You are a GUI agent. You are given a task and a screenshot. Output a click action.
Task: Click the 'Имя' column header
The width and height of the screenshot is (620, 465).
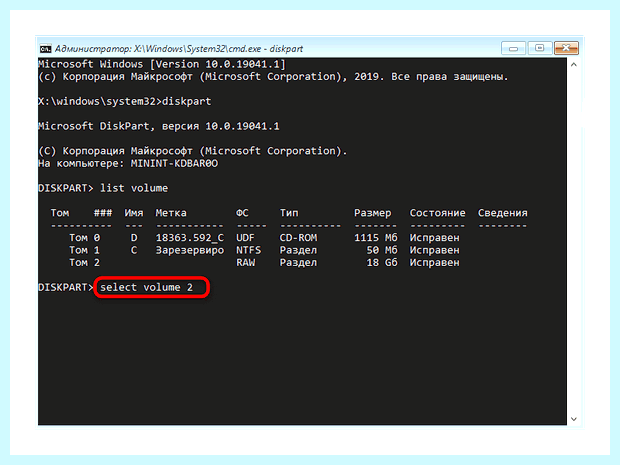click(134, 213)
